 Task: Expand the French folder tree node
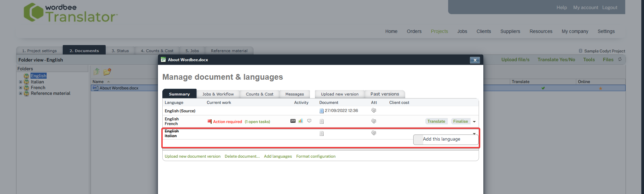coord(20,88)
